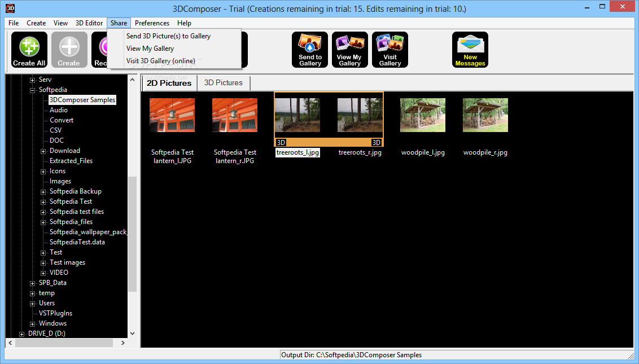Screen dimensions: 639x364
Task: Select the SoftpediaTest.data folder
Action: [x=77, y=242]
